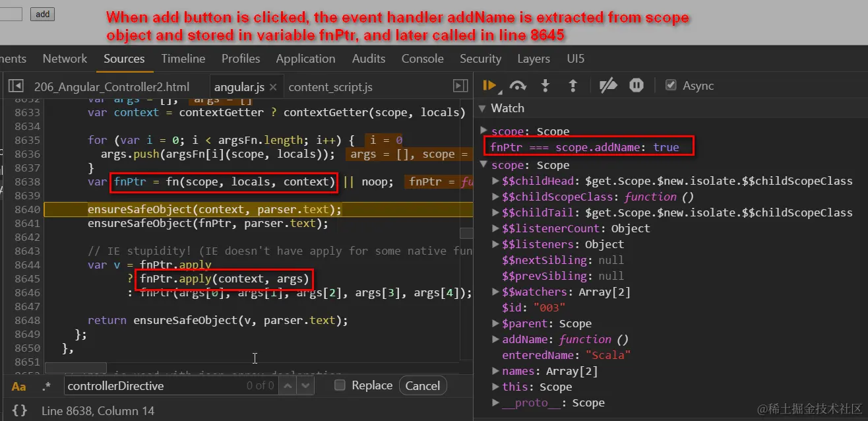Hide the debugger pane via right toggle icon
Screen dimensions: 868x421
coord(460,86)
